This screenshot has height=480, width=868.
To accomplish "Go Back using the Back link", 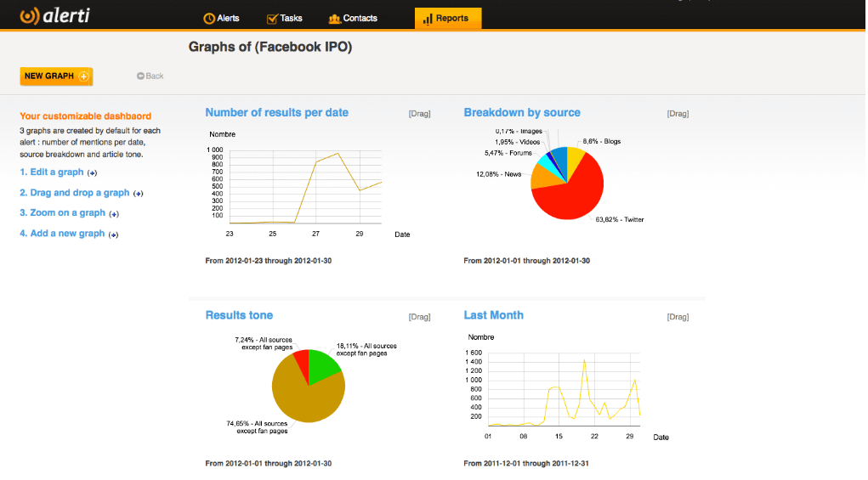I will 150,76.
